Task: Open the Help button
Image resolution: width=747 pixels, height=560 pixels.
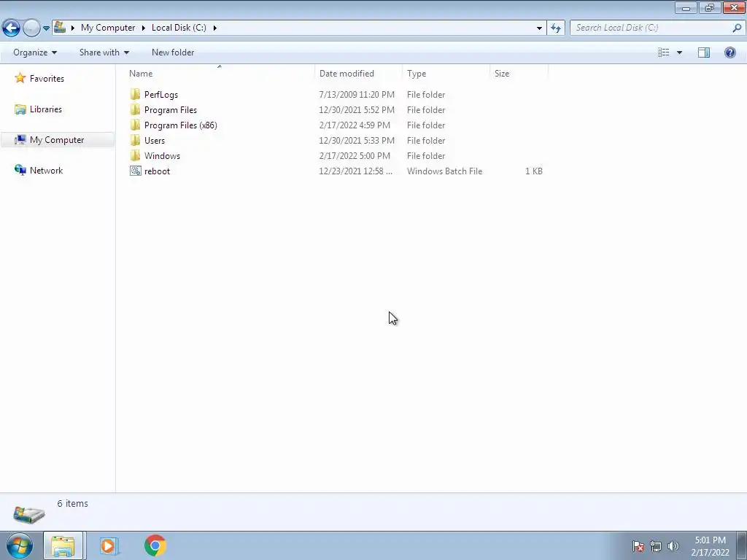Action: [729, 52]
